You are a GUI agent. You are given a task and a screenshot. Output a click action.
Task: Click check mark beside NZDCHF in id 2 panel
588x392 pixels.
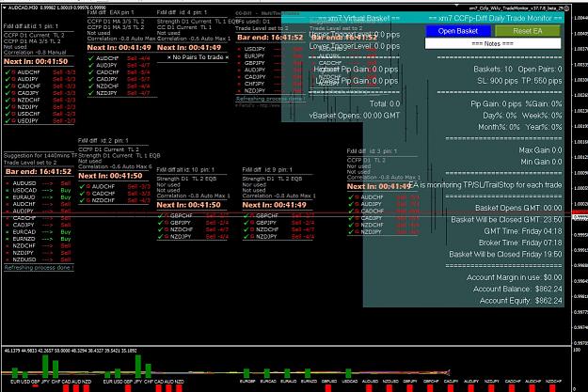[x=82, y=200]
